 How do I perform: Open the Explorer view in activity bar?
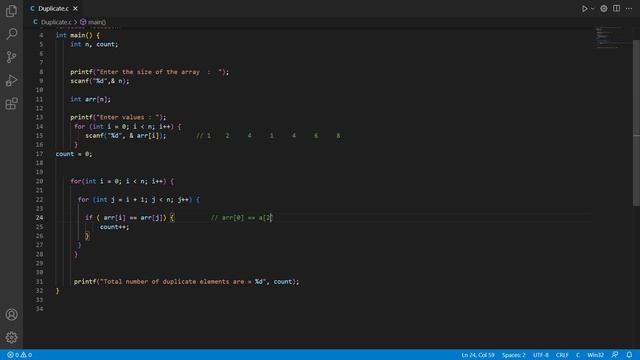point(11,11)
